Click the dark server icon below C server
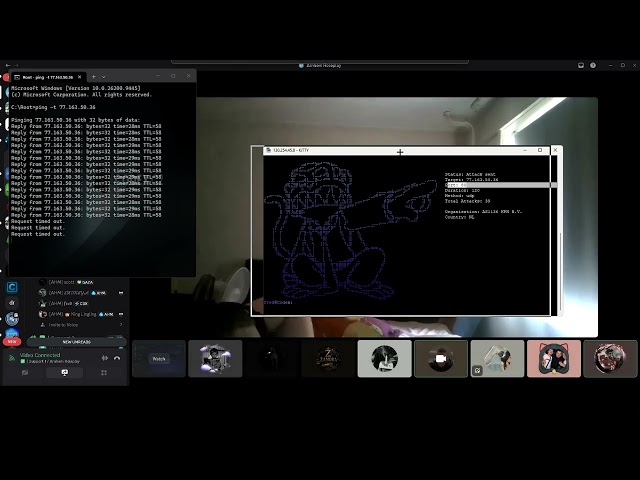 (12, 303)
